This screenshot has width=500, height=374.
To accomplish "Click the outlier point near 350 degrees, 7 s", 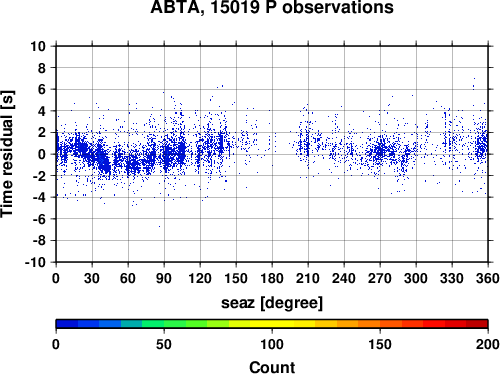I will click(474, 79).
